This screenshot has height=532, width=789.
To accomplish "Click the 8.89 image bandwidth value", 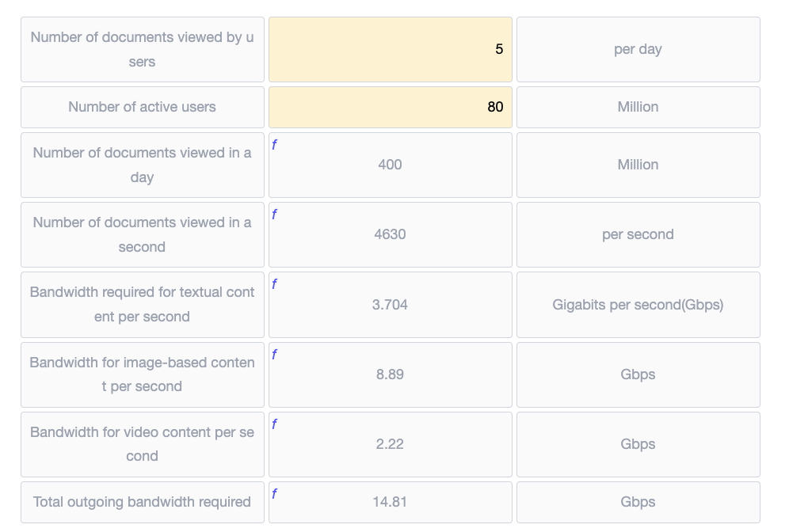I will pos(390,374).
